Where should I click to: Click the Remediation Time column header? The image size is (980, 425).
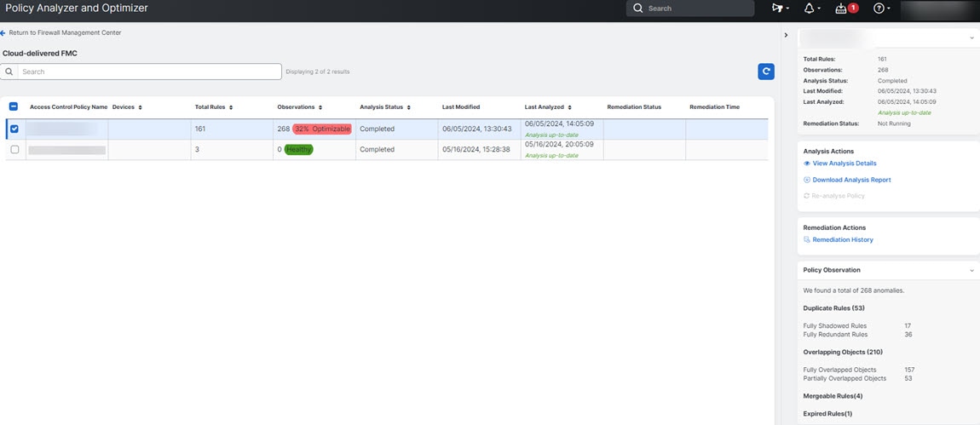[714, 106]
